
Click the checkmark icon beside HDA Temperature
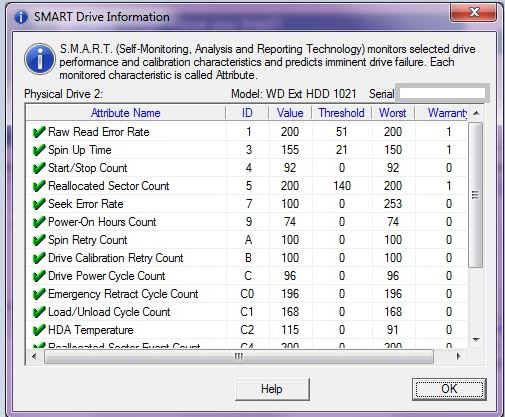(x=39, y=330)
